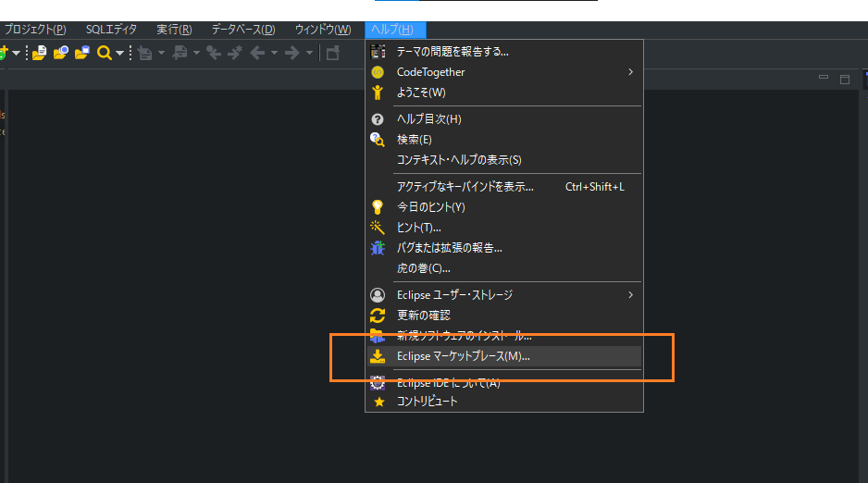Click the Pin Editor toolbar icon

333,53
